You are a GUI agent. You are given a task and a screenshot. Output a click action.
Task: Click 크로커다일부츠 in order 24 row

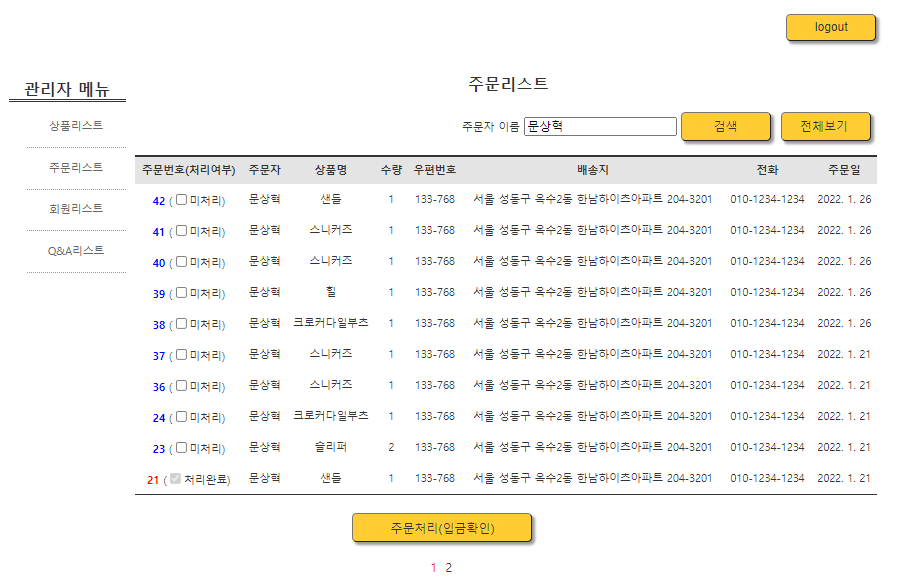331,416
